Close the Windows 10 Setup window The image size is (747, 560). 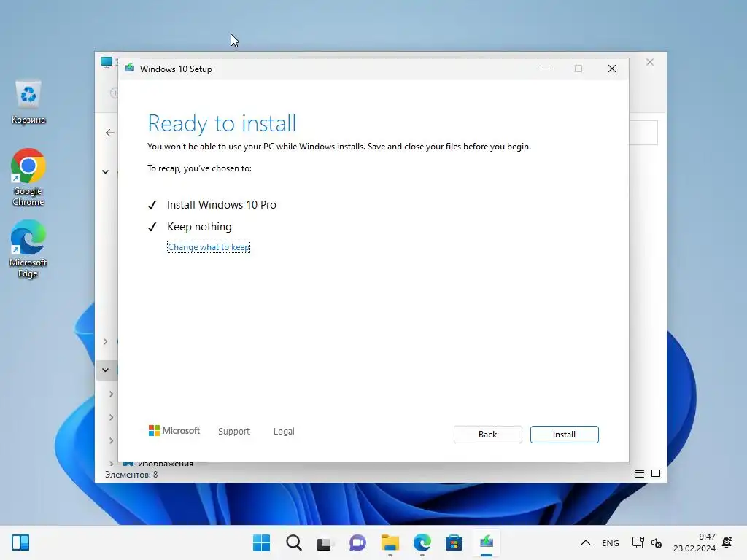612,69
